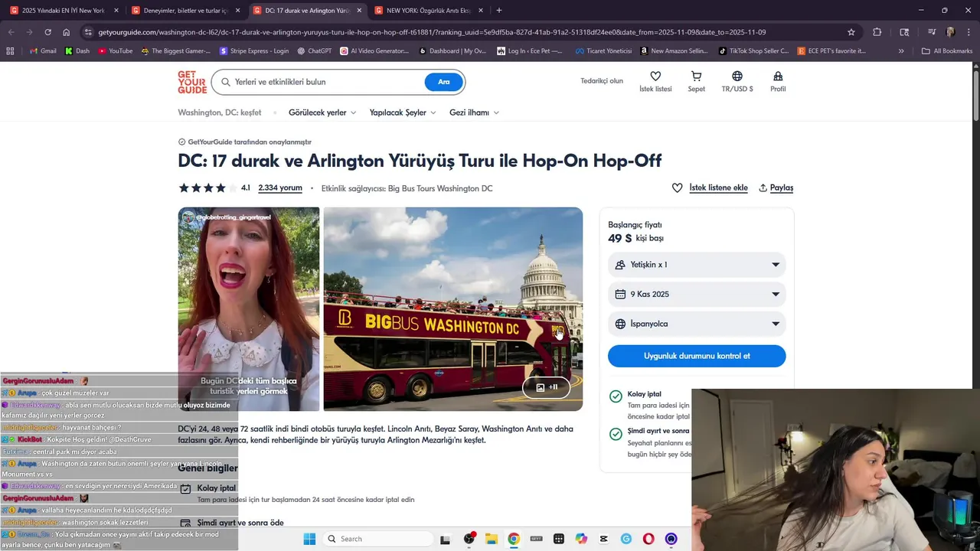Image resolution: width=980 pixels, height=551 pixels.
Task: Expand İspanyolca language dropdown
Action: (x=697, y=324)
